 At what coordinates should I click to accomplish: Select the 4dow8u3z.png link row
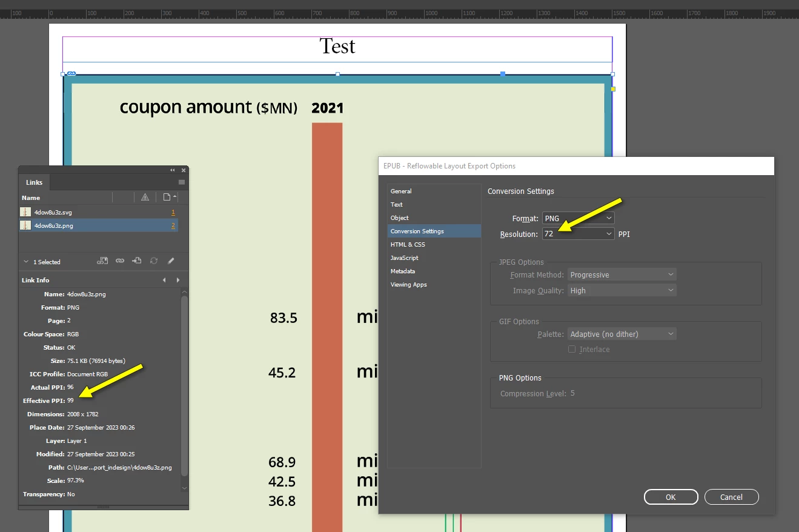coord(99,225)
